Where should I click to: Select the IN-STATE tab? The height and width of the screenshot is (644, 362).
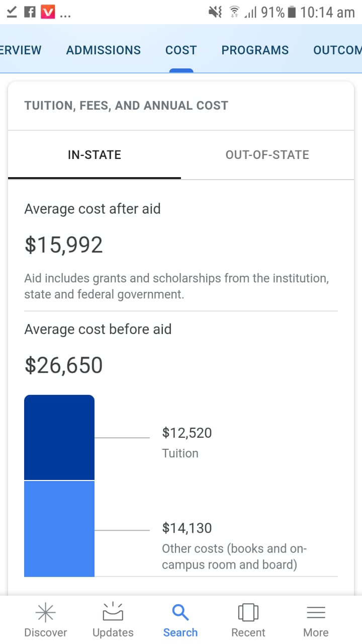pyautogui.click(x=95, y=155)
